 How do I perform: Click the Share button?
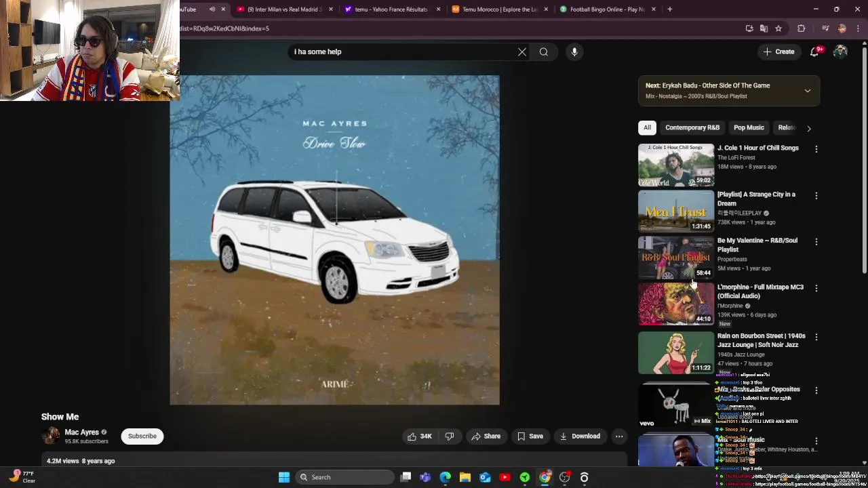tap(486, 436)
